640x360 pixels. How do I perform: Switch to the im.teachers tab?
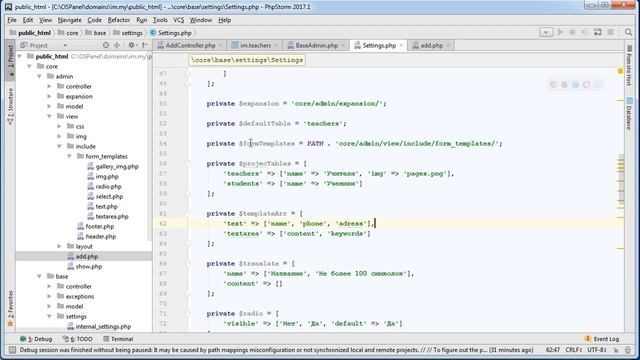pos(255,45)
